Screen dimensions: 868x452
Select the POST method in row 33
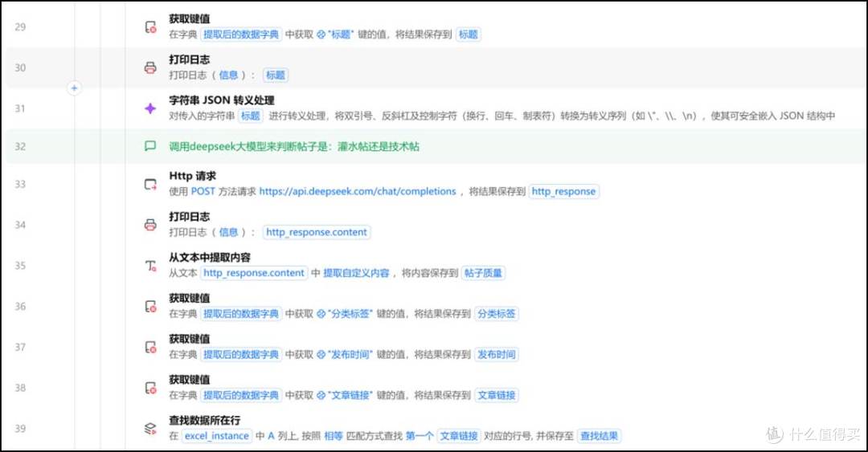click(x=203, y=191)
